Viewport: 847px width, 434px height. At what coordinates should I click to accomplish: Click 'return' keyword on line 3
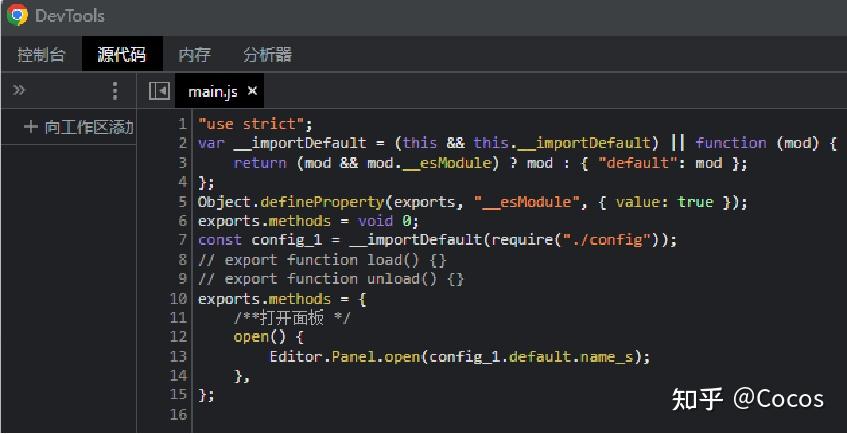click(x=260, y=163)
